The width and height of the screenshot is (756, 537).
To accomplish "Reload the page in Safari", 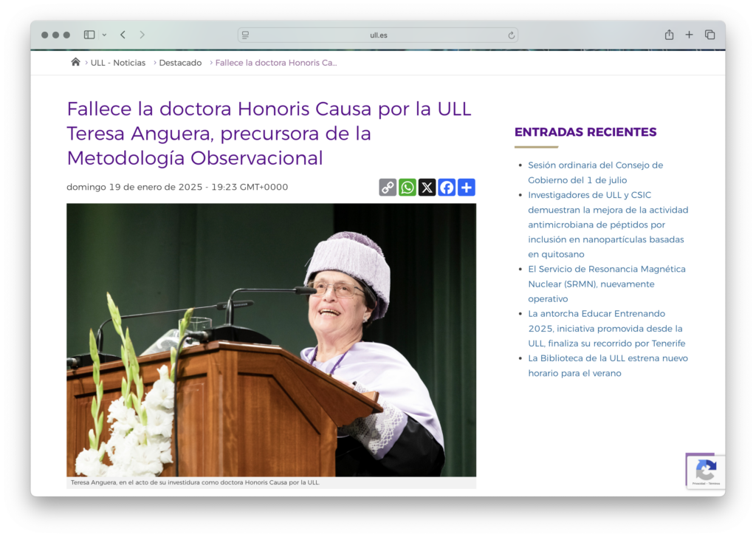I will click(511, 35).
